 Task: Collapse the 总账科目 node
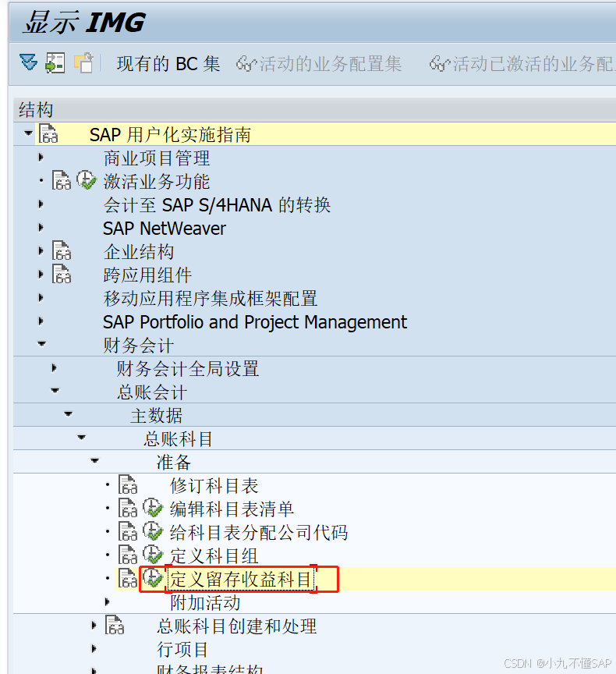[x=82, y=438]
